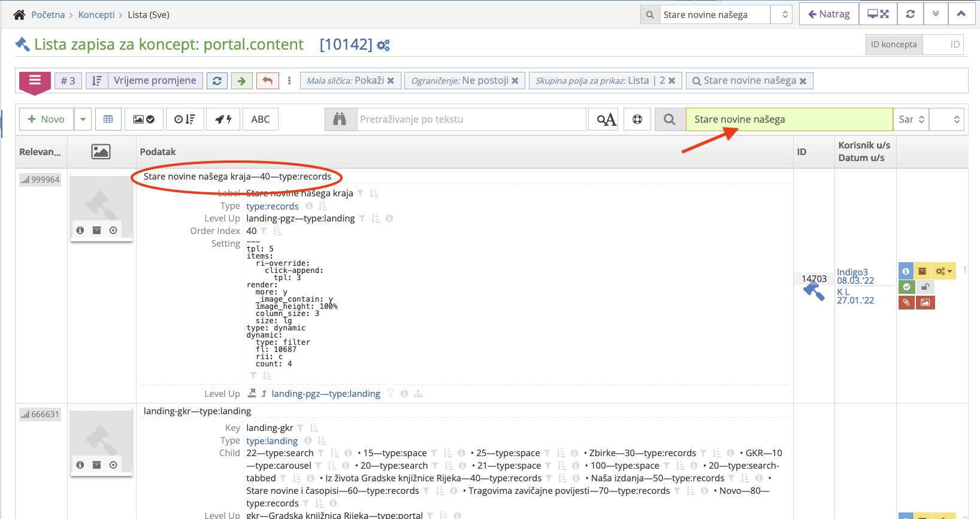
Task: Click the green check button for record 14703
Action: (906, 287)
